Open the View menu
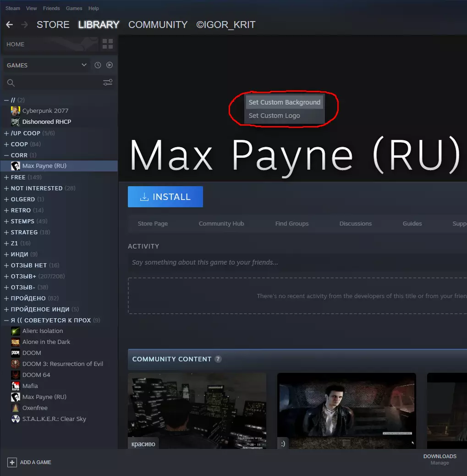This screenshot has height=476, width=467. [x=32, y=8]
